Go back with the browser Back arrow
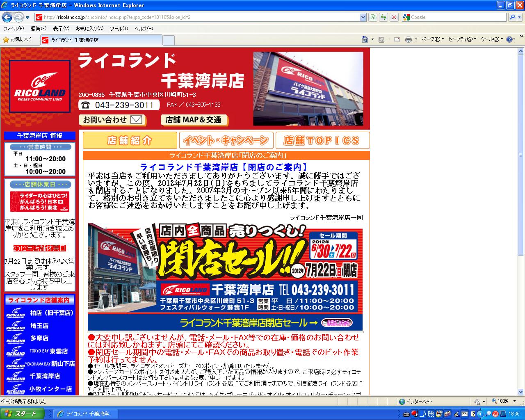This screenshot has width=525, height=420. coord(7,17)
